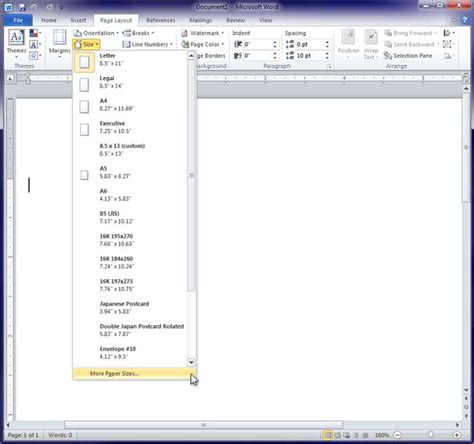Open the Group objects dropdown icon
Screen dimensions: 474x444
(449, 44)
